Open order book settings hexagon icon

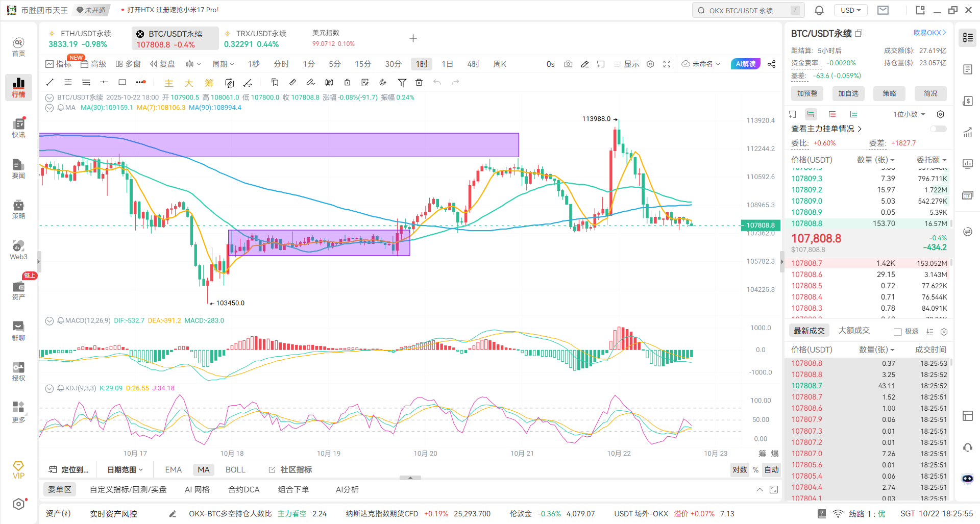point(940,114)
